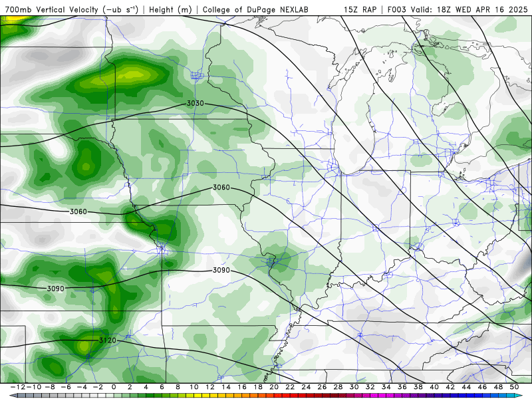Screen dimensions: 532x399
Task: Click the 26 value on the color scale
Action: coord(322,387)
